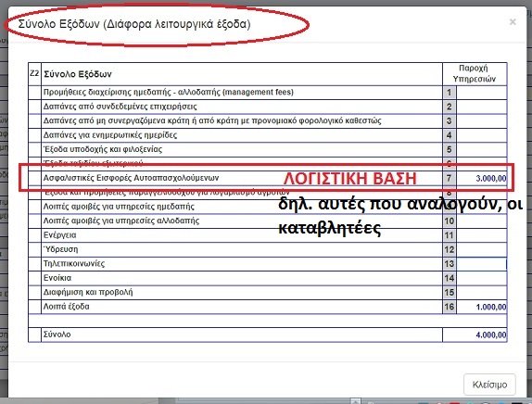Viewport: 532px width, 404px height.
Task: Click the Z2 code cell in table header
Action: [34, 73]
